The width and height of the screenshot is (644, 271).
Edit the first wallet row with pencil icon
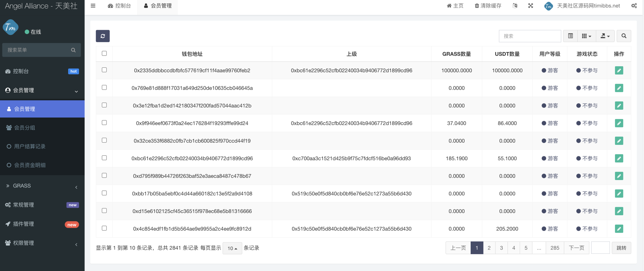(619, 70)
